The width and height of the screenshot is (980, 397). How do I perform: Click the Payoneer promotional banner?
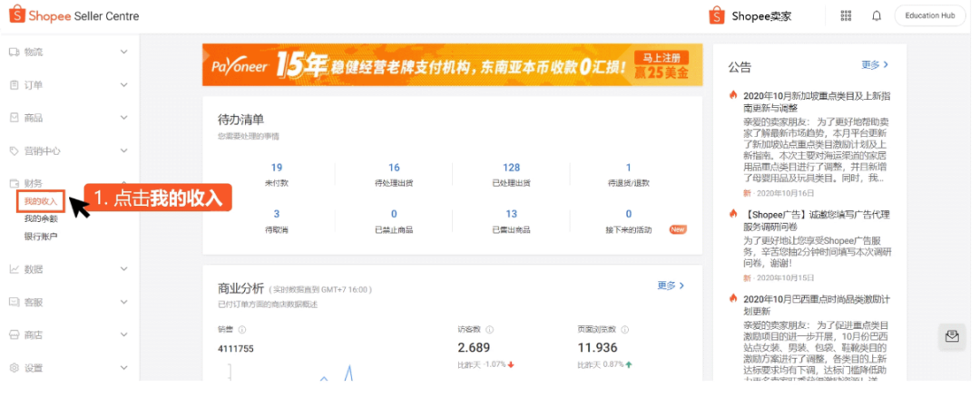(452, 65)
